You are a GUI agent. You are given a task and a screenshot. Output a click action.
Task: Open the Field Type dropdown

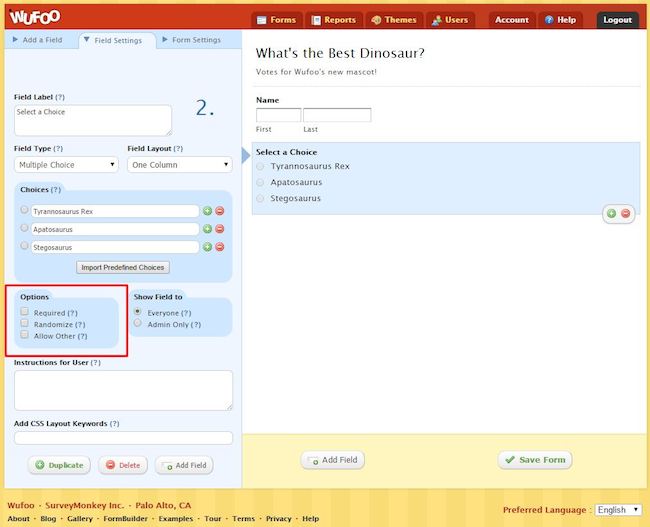pyautogui.click(x=66, y=165)
